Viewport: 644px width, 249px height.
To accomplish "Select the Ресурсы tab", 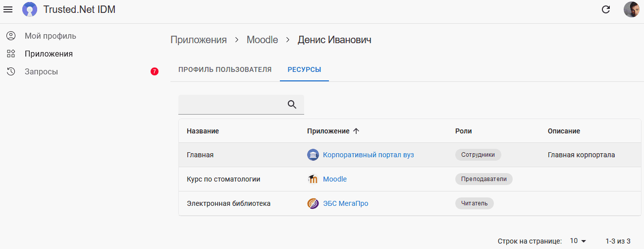I will tap(304, 69).
